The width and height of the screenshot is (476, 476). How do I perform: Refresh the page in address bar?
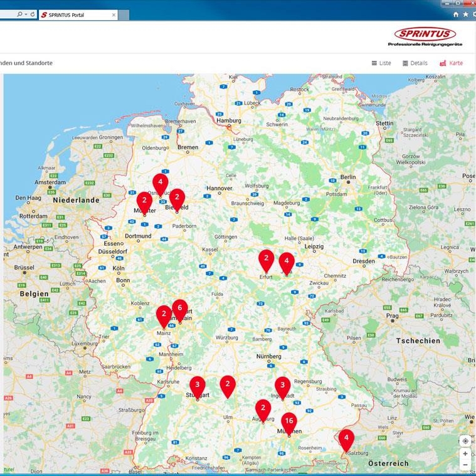pyautogui.click(x=33, y=14)
